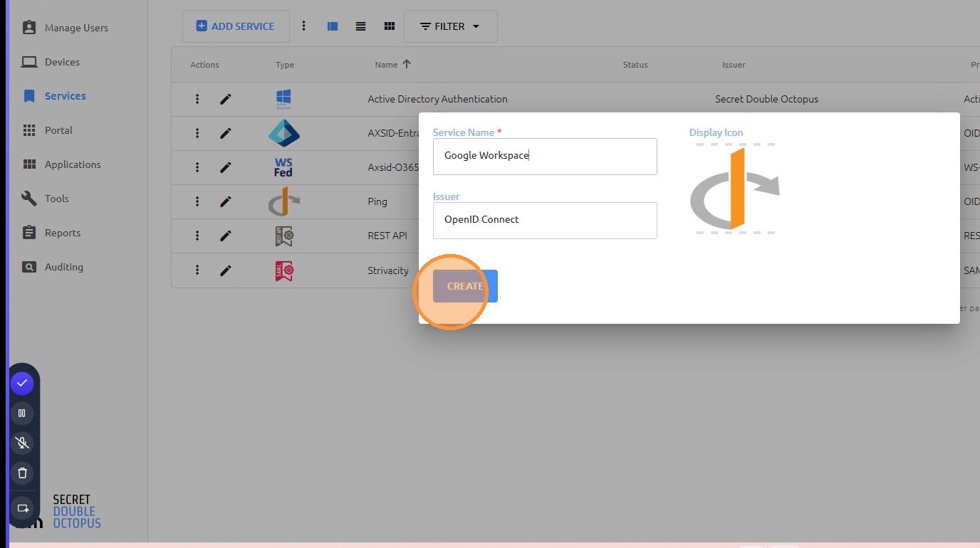Open the Portal page
Screen dimensions: 980x548
58,130
